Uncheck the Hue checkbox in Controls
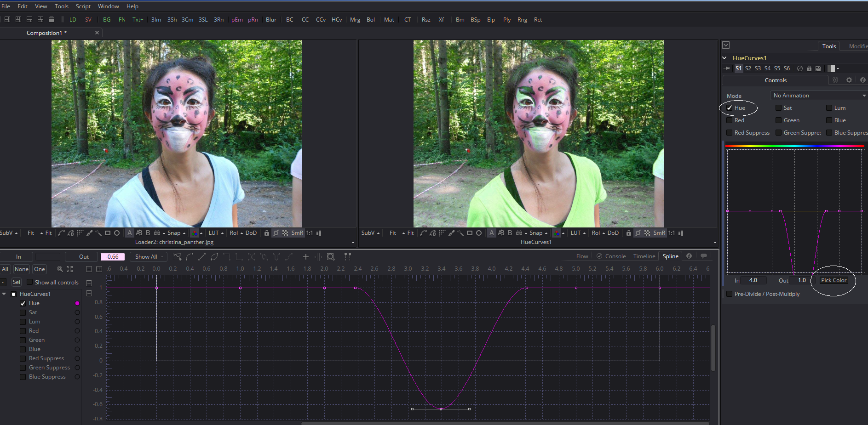Viewport: 868px width, 425px height. (730, 108)
